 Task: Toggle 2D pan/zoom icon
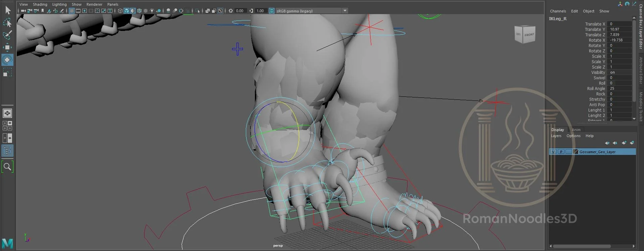tap(56, 11)
